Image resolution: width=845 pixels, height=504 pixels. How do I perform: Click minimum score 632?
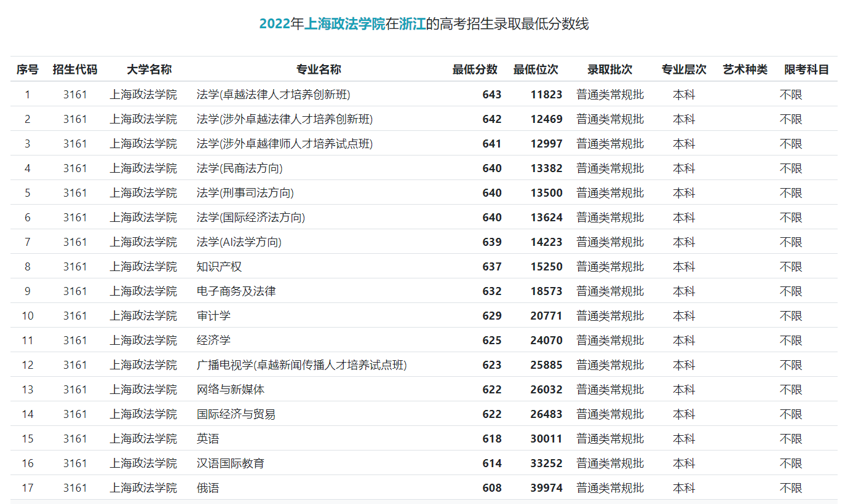492,291
